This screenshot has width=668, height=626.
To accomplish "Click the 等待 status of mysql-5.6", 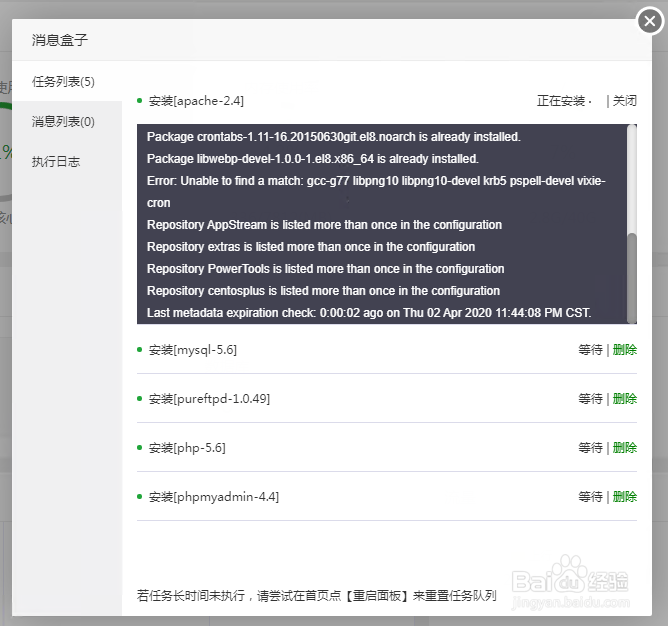I will [x=590, y=350].
